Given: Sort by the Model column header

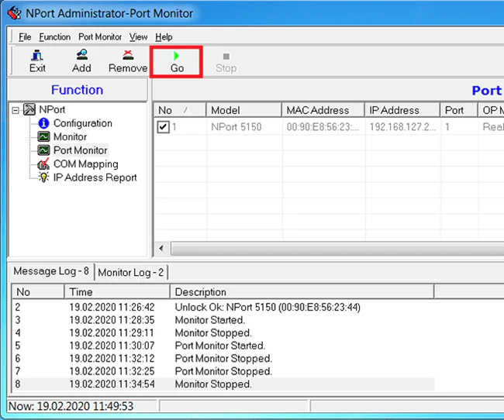Looking at the screenshot, I should (243, 110).
